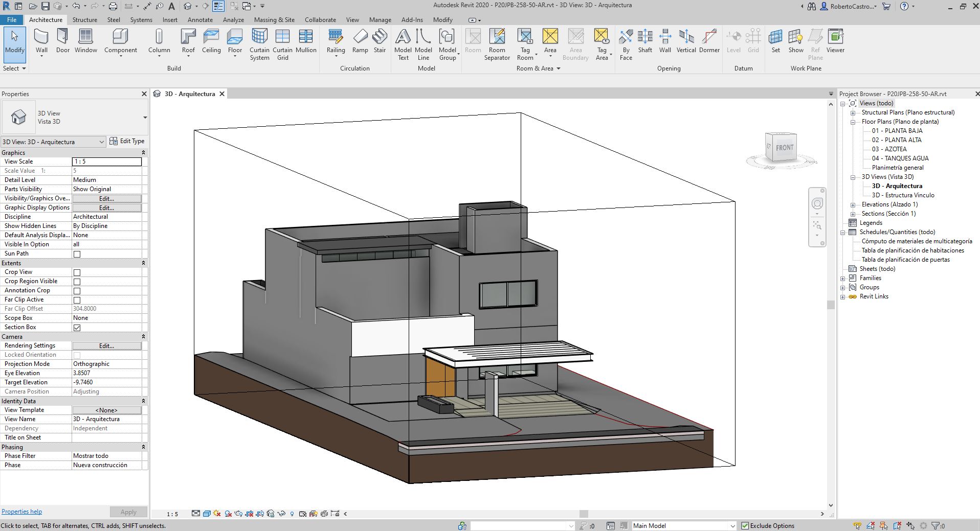Select the Model Line tool
The width and height of the screenshot is (980, 531).
pyautogui.click(x=424, y=44)
